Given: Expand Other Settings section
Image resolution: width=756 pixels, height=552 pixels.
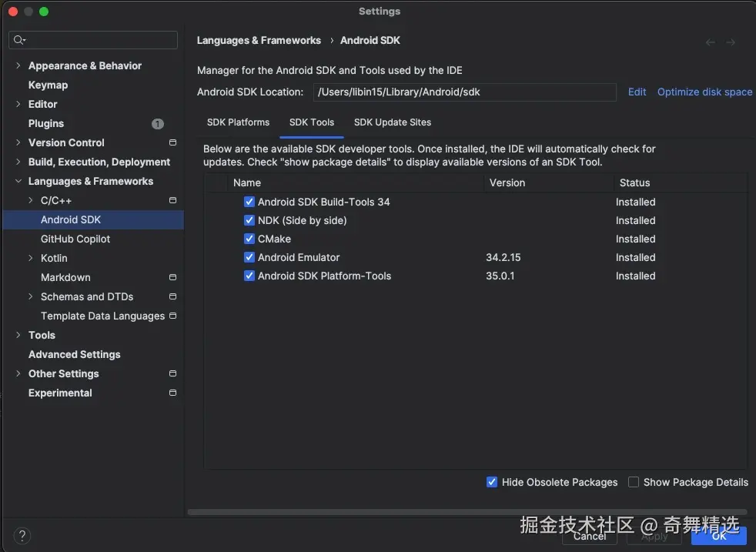Looking at the screenshot, I should click(18, 373).
